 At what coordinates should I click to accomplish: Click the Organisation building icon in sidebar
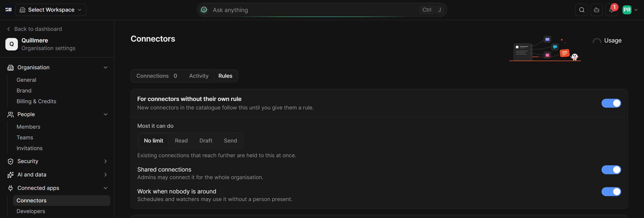click(11, 68)
